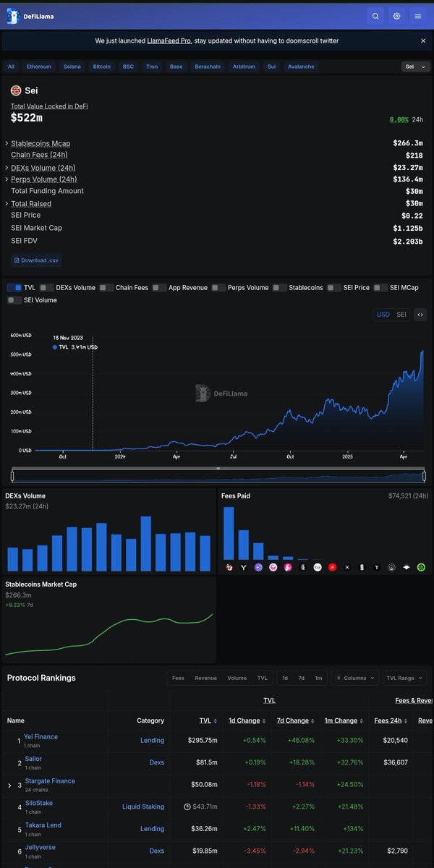Screen dimensions: 434x868
Task: Open Jellyverse protocol page
Action: coord(40,847)
